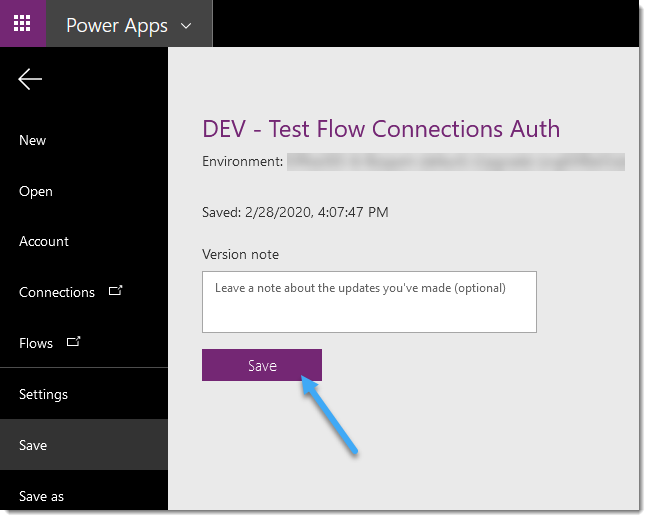Click the Connections external link icon
Screen dimensions: 649x520
click(115, 290)
